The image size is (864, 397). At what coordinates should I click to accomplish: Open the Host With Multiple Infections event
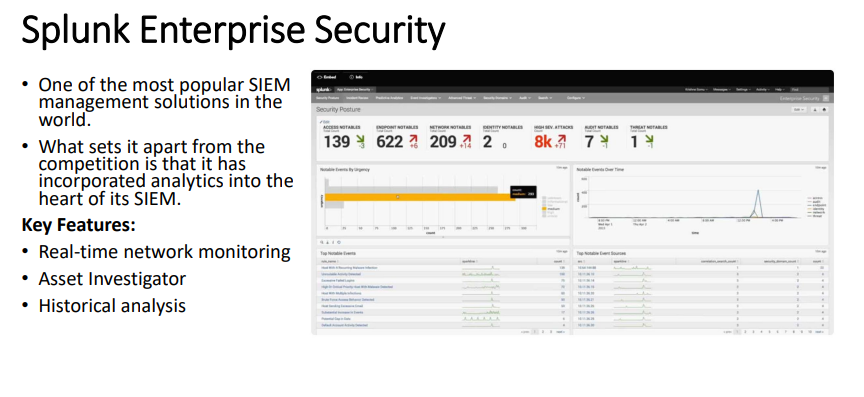click(x=342, y=293)
